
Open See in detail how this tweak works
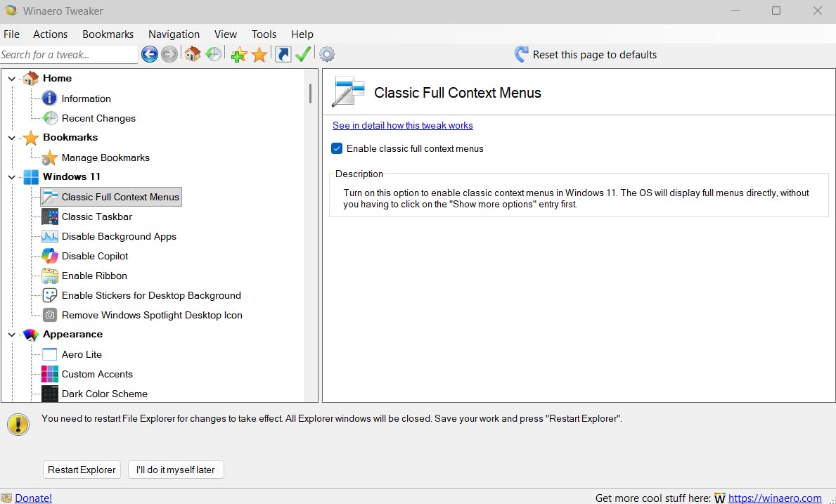tap(403, 125)
